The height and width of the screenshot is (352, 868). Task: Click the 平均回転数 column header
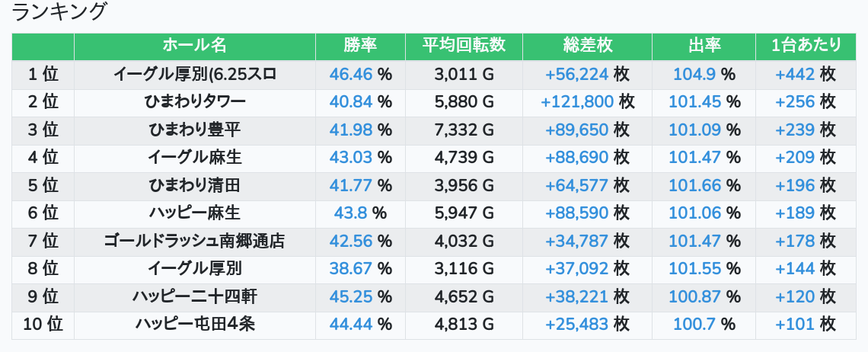click(464, 46)
